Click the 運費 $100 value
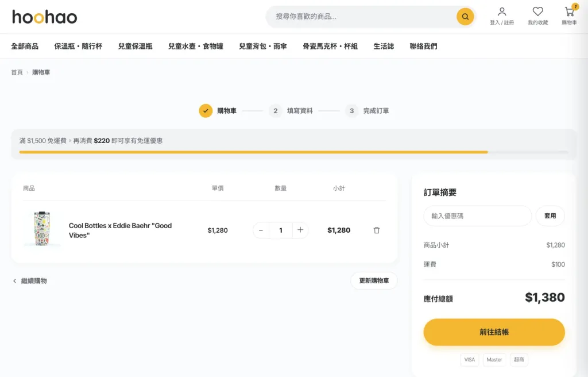The image size is (588, 377). [558, 264]
